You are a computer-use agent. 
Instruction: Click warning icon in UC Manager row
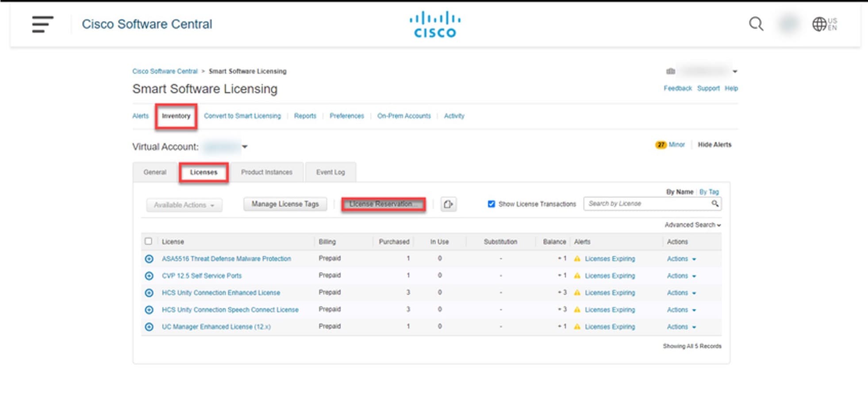pos(577,327)
